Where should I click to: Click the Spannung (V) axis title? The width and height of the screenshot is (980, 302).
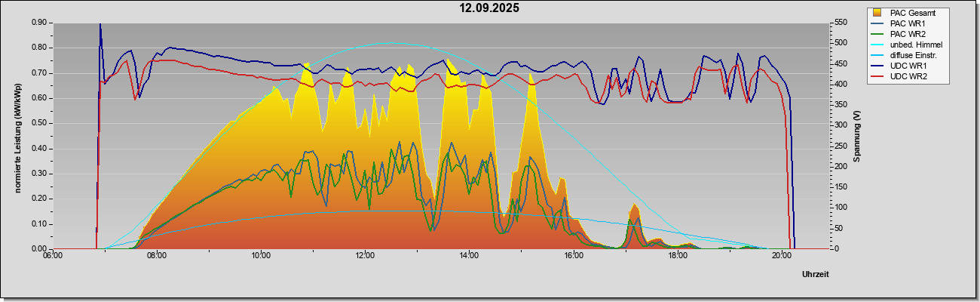[x=856, y=135]
